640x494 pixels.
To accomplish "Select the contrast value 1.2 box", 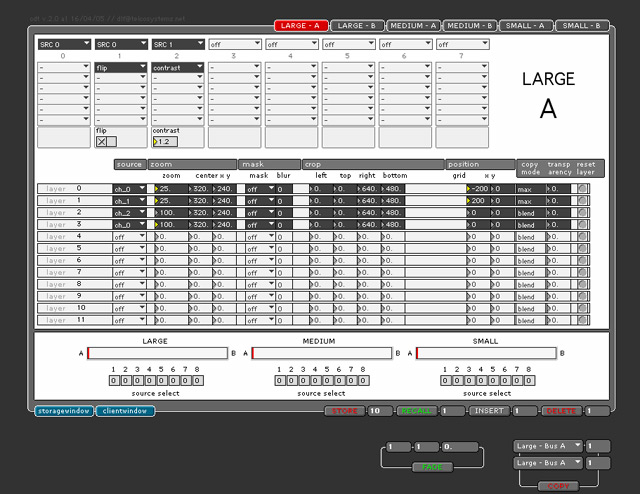I will [x=165, y=142].
